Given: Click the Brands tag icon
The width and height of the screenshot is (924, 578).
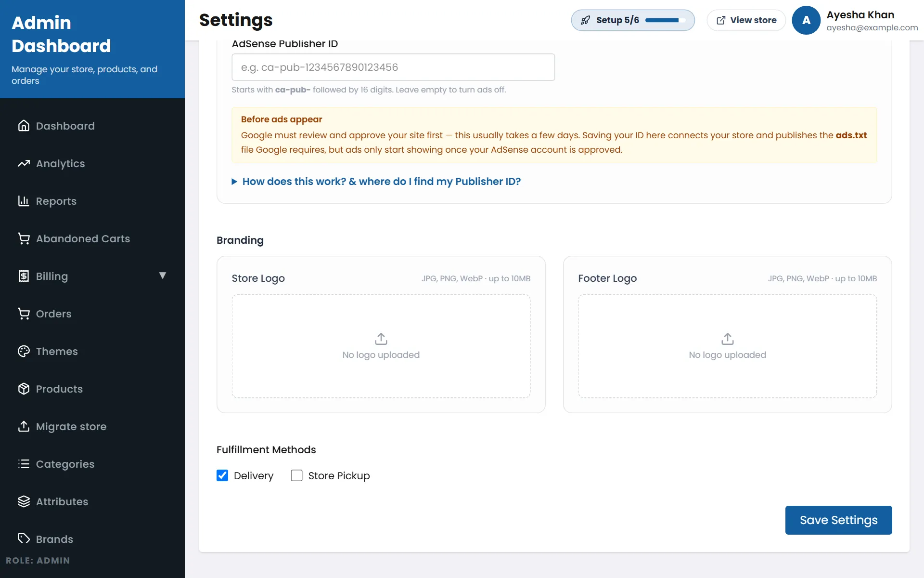Looking at the screenshot, I should (24, 539).
